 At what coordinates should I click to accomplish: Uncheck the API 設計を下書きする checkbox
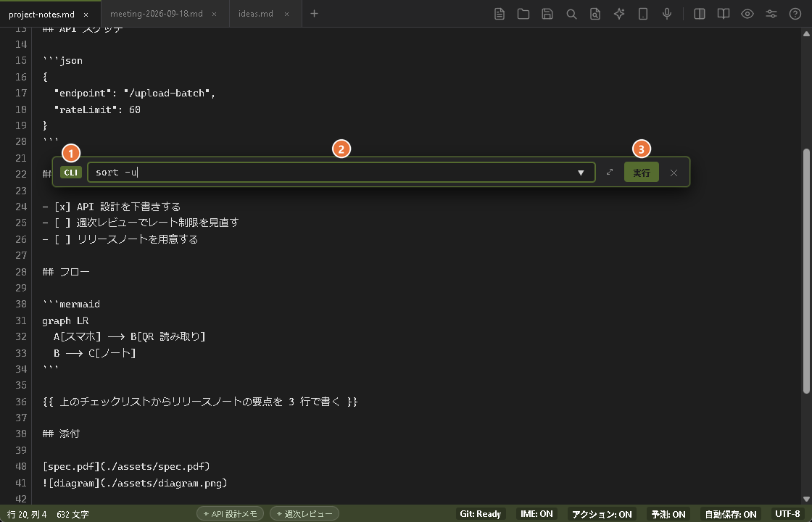(62, 207)
